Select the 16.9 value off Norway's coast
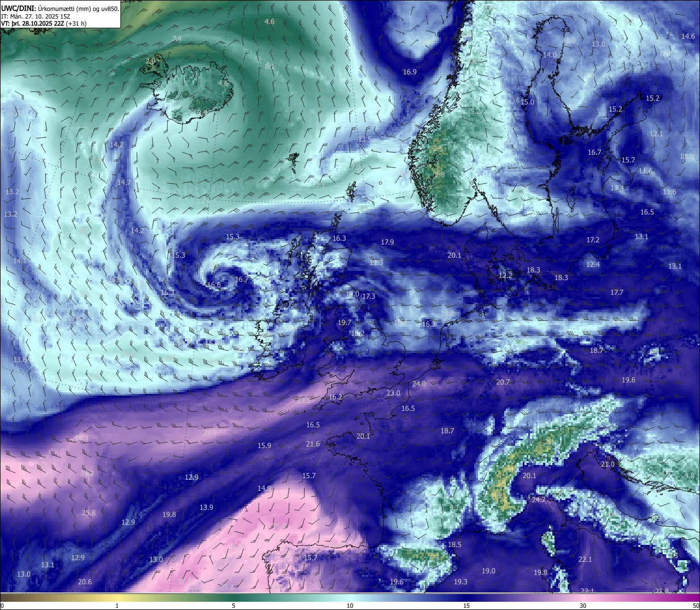The image size is (700, 610). 410,72
